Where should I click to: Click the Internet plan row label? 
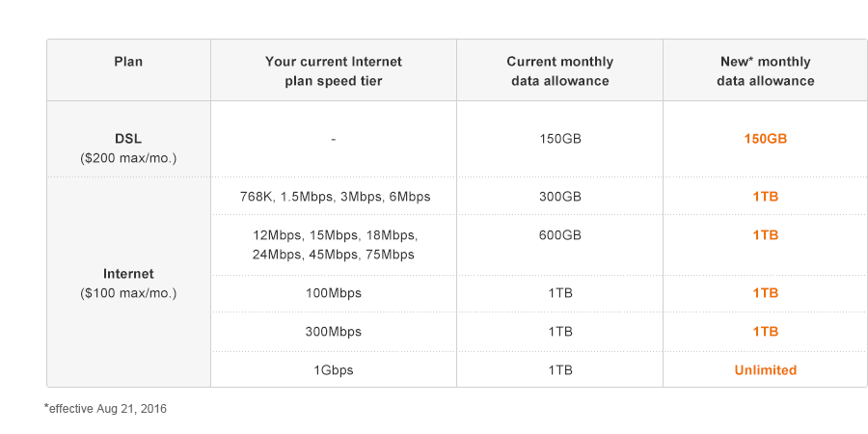point(128,274)
